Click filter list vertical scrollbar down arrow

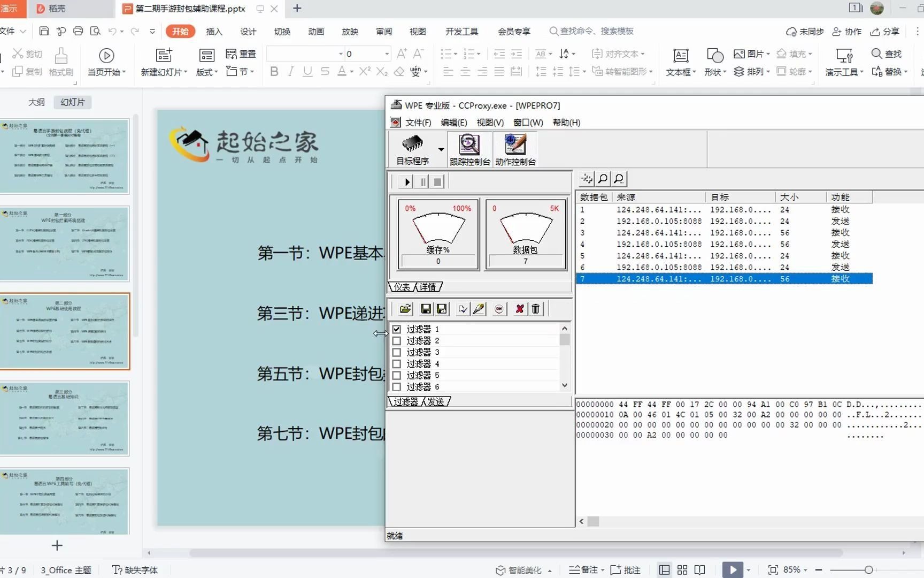click(x=565, y=385)
